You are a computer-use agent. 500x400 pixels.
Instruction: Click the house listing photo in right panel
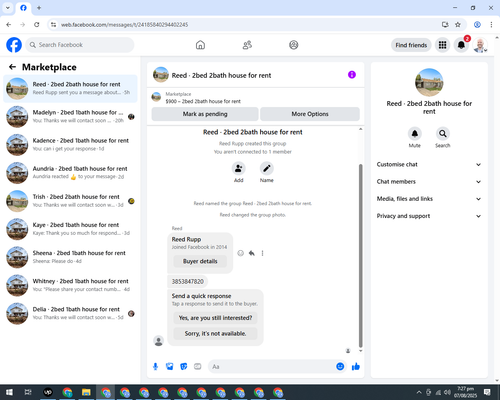(429, 83)
